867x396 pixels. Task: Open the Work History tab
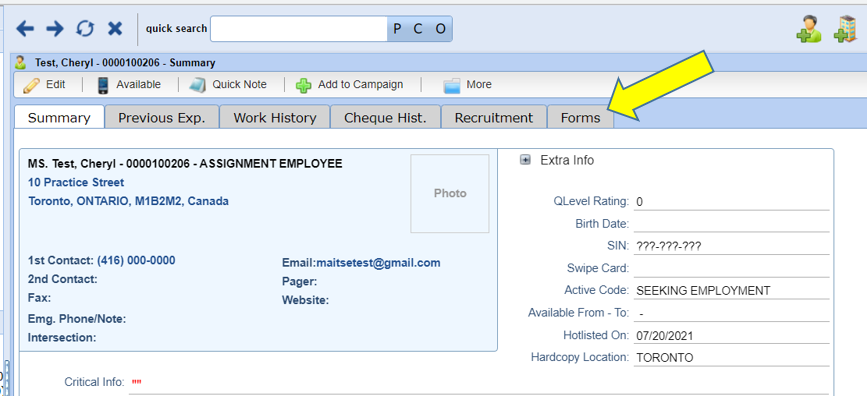coord(275,117)
